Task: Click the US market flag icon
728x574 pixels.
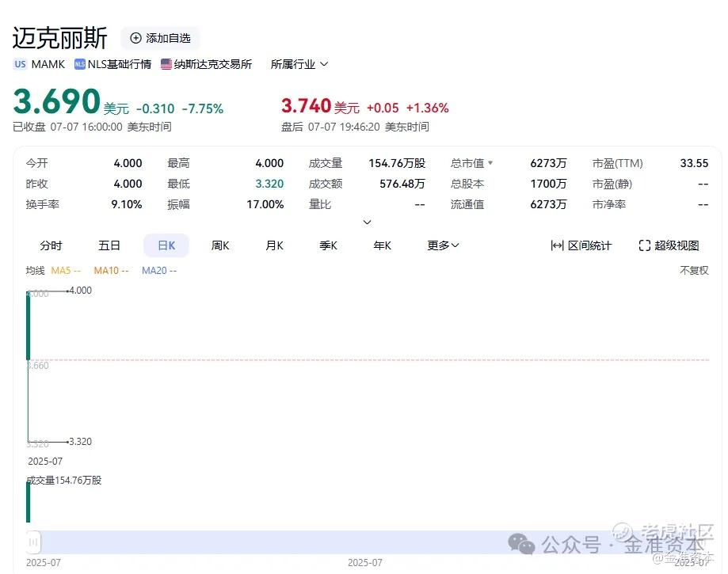Action: 20,64
